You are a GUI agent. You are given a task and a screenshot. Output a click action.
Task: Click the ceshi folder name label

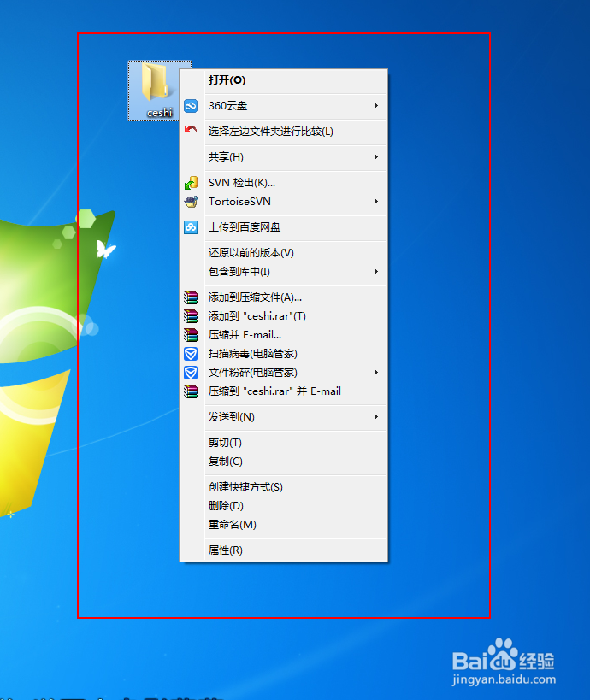pos(159,113)
